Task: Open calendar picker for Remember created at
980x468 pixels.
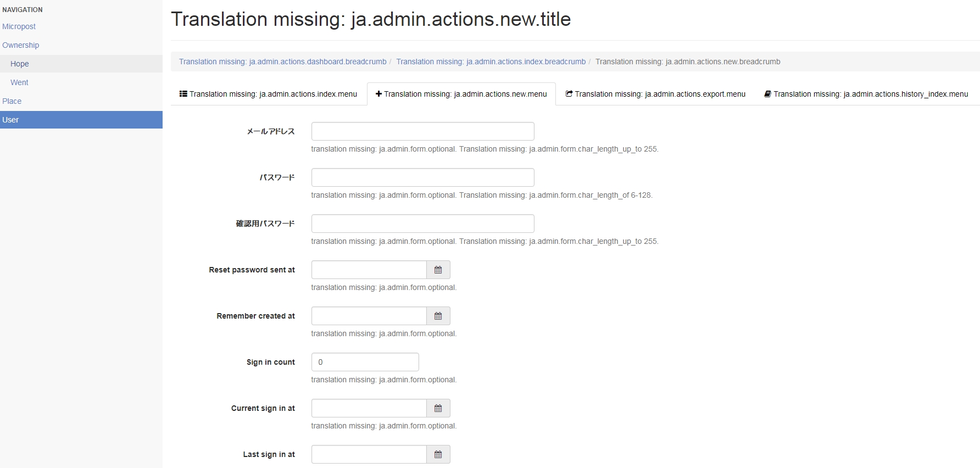Action: pyautogui.click(x=438, y=316)
